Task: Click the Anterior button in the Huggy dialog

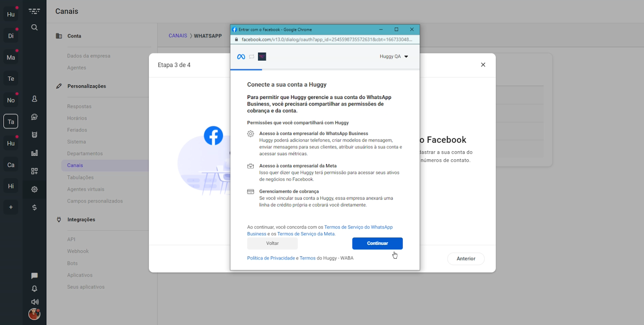Action: pos(466,259)
